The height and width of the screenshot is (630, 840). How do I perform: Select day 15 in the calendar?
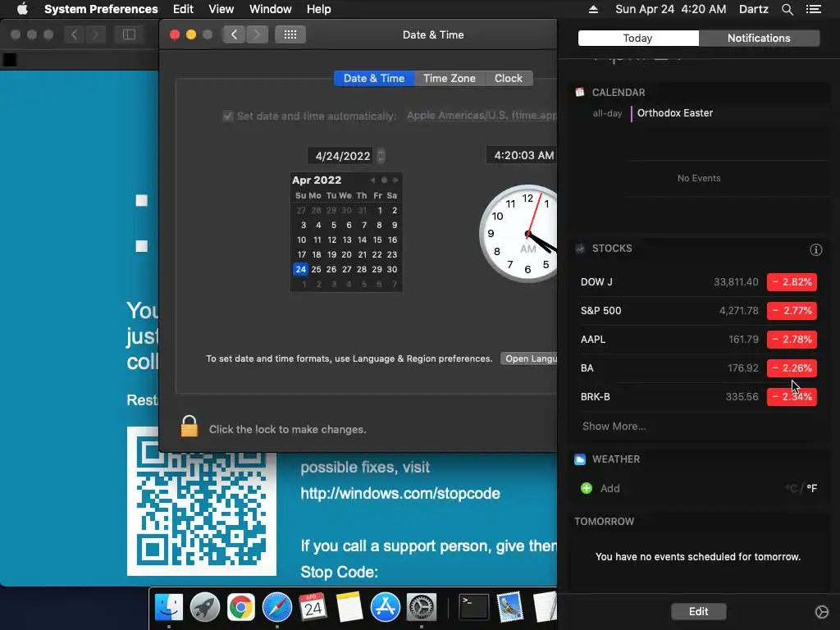(377, 240)
